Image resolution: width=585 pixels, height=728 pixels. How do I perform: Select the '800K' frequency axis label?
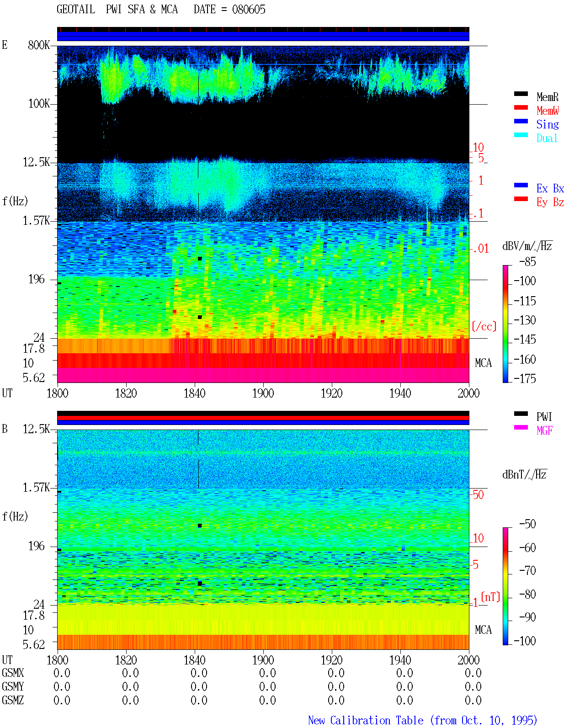pyautogui.click(x=39, y=45)
